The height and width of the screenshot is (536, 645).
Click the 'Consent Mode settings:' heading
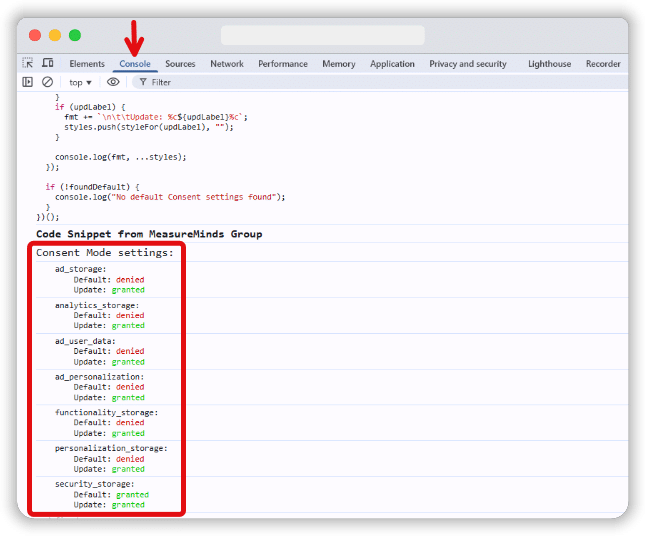[105, 253]
